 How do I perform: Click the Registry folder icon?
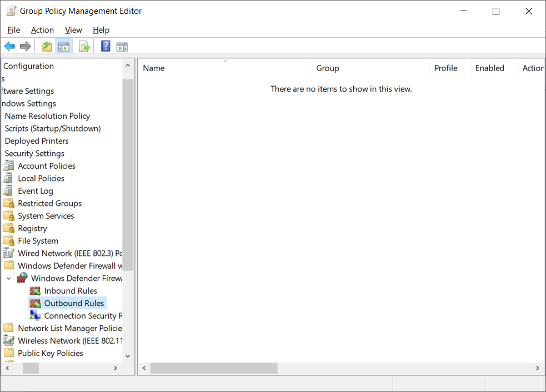[x=9, y=228]
